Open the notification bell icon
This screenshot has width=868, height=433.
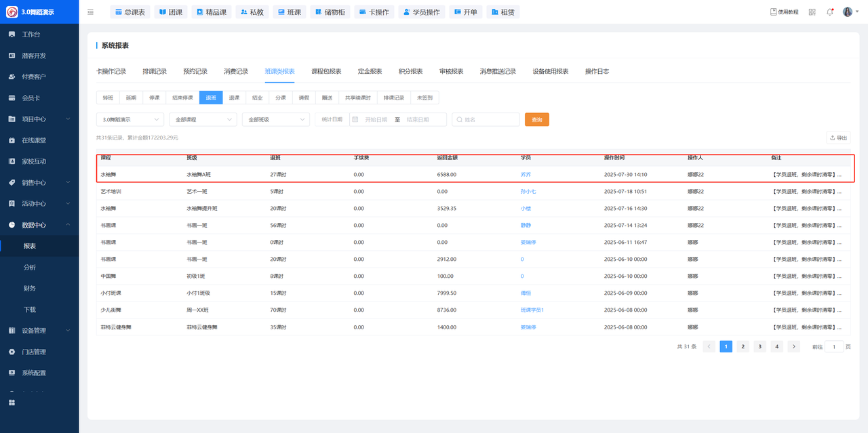tap(830, 12)
